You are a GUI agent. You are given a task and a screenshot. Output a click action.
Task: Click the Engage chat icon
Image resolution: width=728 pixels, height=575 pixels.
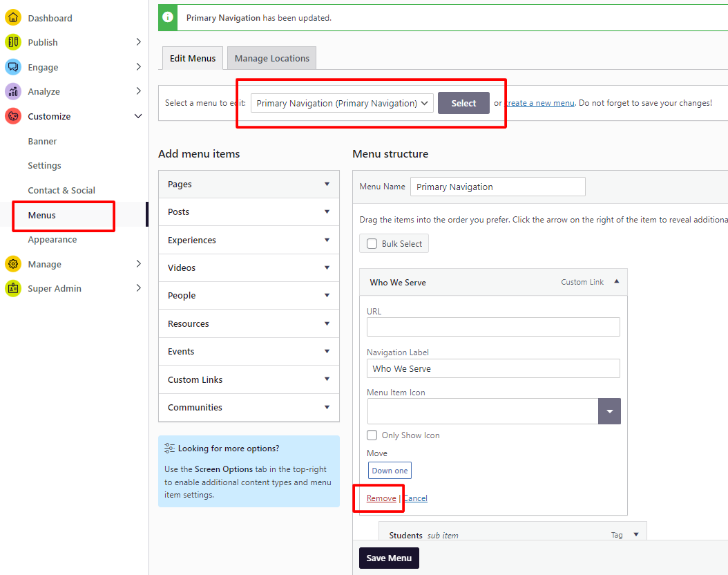pyautogui.click(x=13, y=67)
